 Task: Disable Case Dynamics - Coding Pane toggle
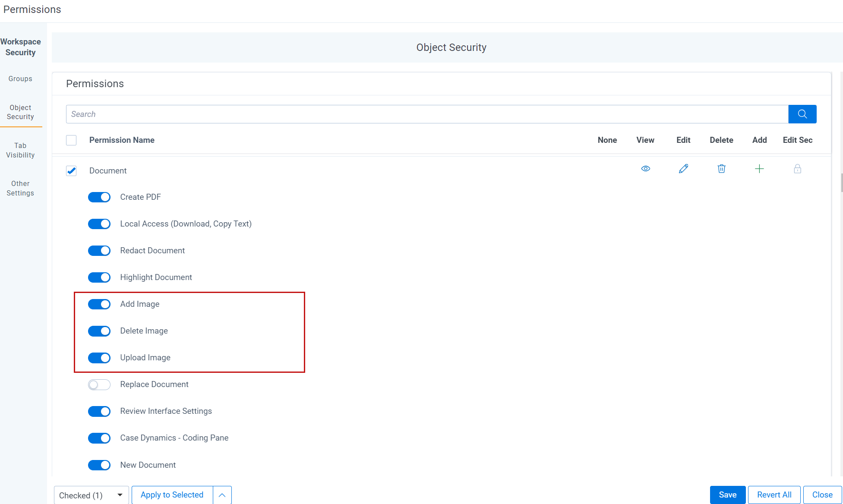point(99,438)
